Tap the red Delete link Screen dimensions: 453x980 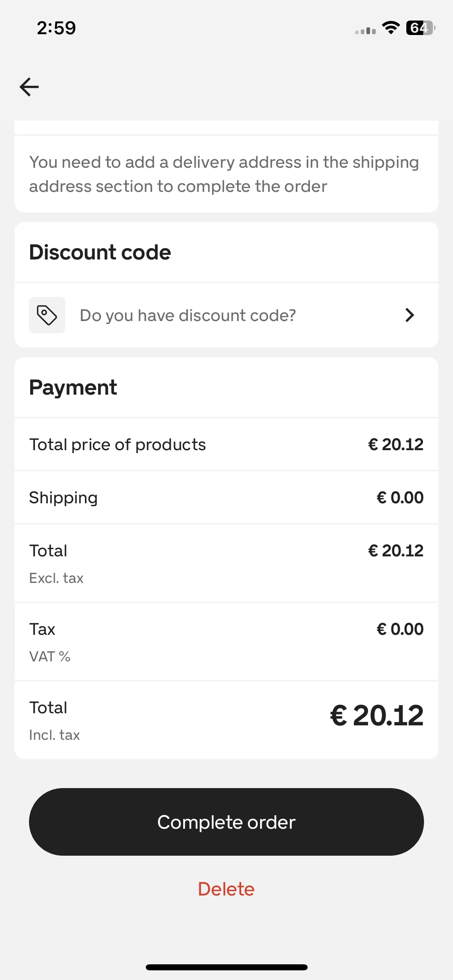pyautogui.click(x=226, y=889)
